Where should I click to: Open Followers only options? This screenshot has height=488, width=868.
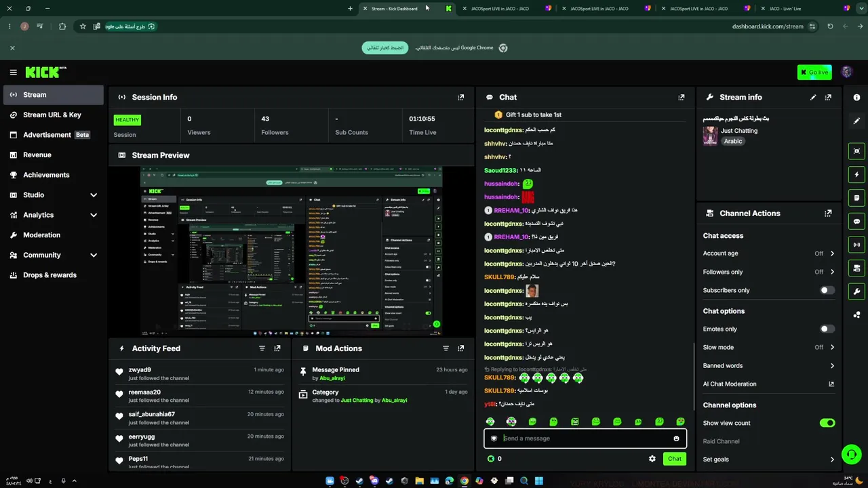769,272
